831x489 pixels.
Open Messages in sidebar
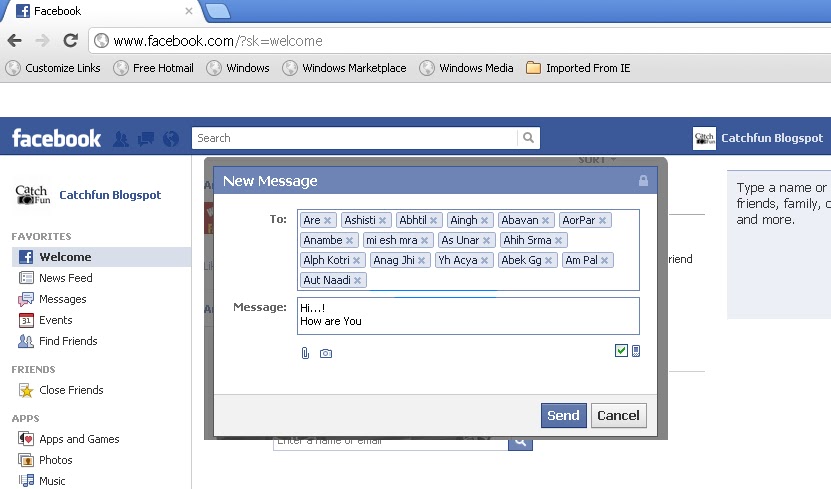click(x=52, y=299)
